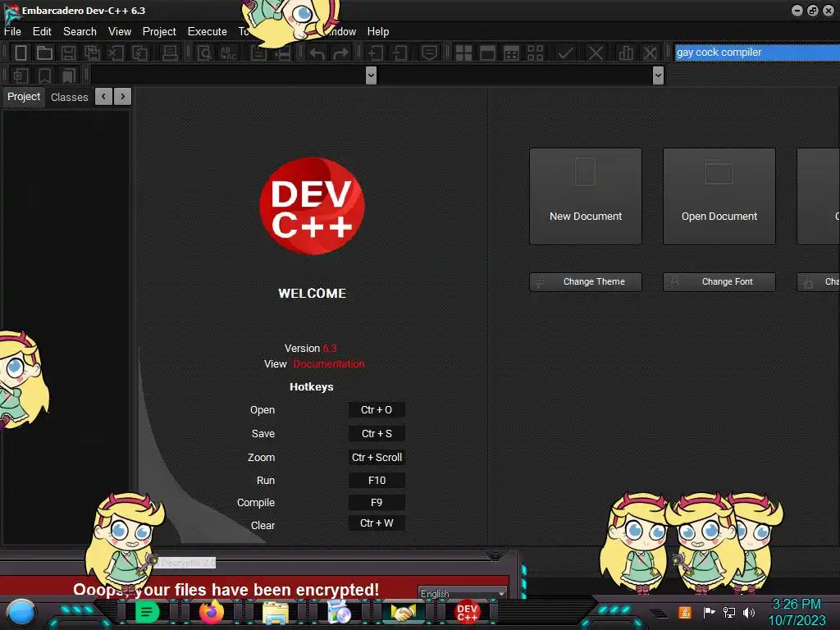The width and height of the screenshot is (840, 630).
Task: Click the Ctr + Scroll hotkey box
Action: point(377,457)
